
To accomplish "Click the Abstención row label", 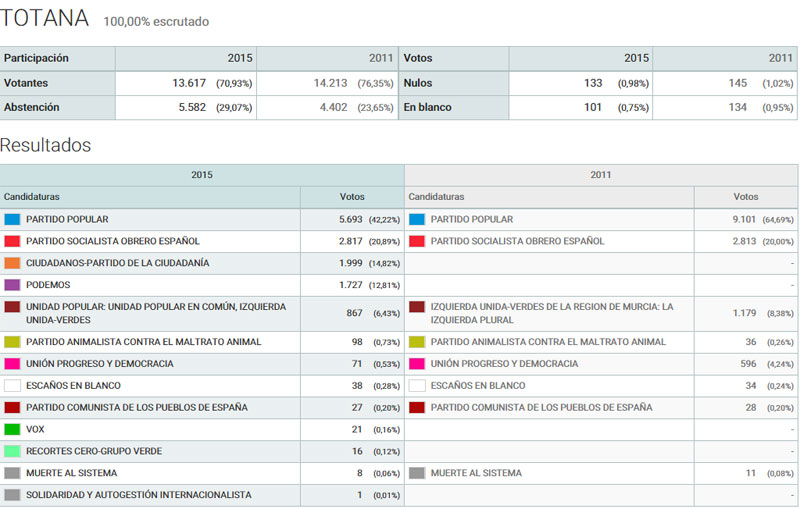I will pos(32,108).
